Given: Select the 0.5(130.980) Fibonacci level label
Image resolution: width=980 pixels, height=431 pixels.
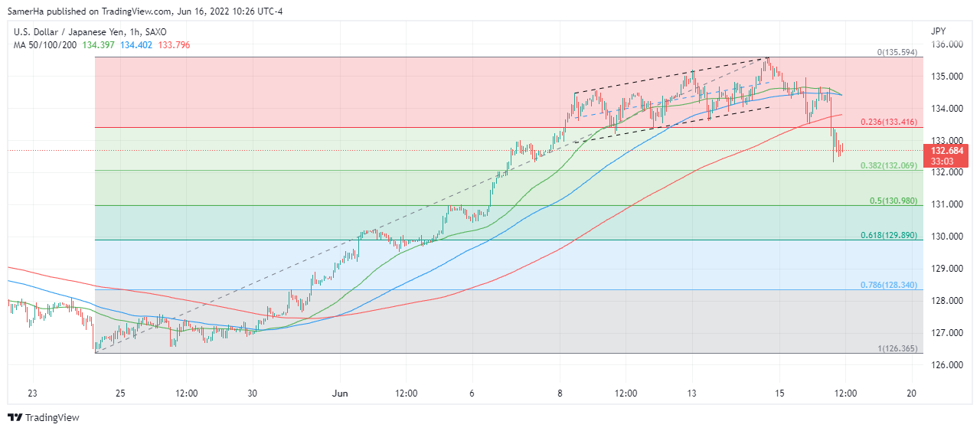Looking at the screenshot, I should [x=894, y=201].
